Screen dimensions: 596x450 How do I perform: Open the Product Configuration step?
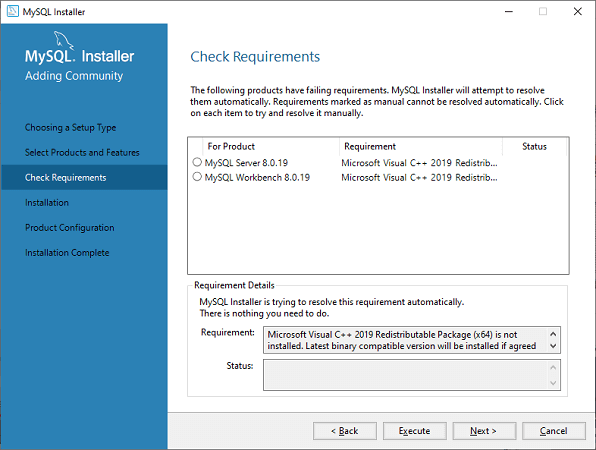pyautogui.click(x=70, y=228)
